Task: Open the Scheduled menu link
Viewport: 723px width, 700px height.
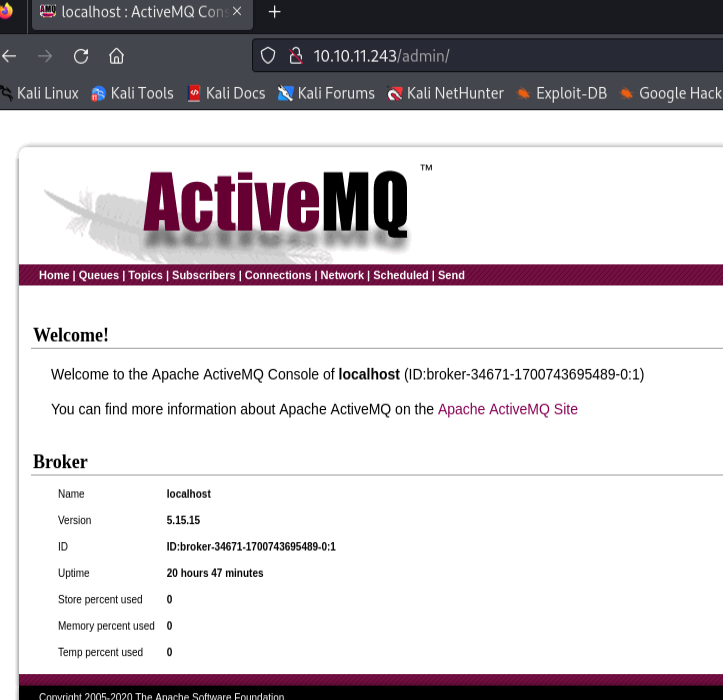Action: (x=401, y=275)
